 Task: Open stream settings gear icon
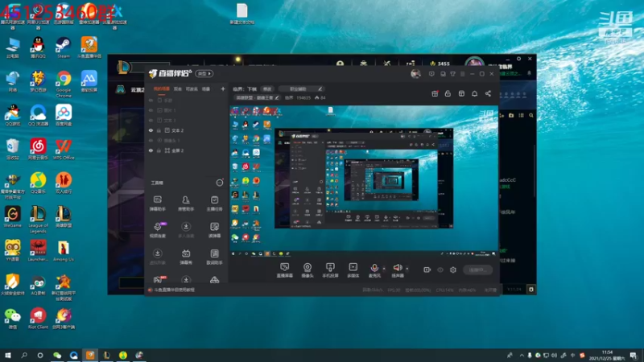click(453, 269)
